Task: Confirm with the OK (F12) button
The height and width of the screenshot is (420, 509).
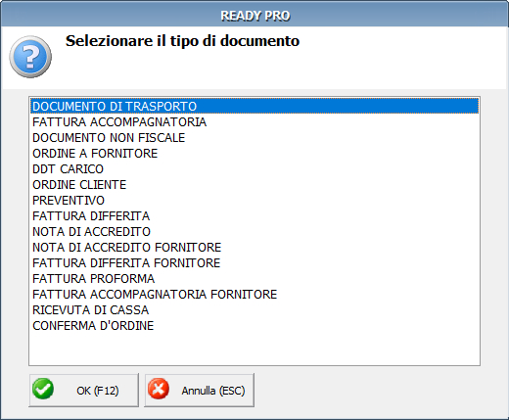Action: pyautogui.click(x=83, y=391)
